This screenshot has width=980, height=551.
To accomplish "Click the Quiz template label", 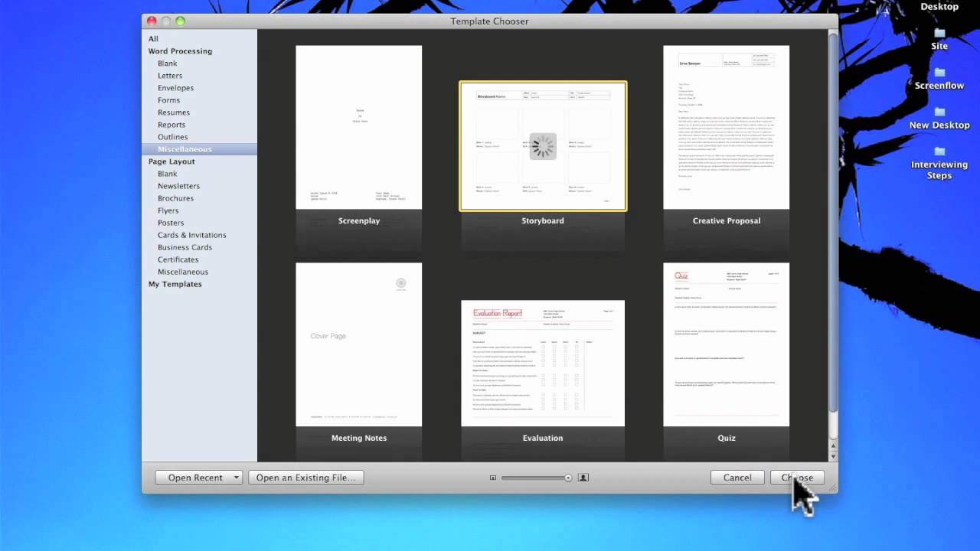I will [x=727, y=438].
